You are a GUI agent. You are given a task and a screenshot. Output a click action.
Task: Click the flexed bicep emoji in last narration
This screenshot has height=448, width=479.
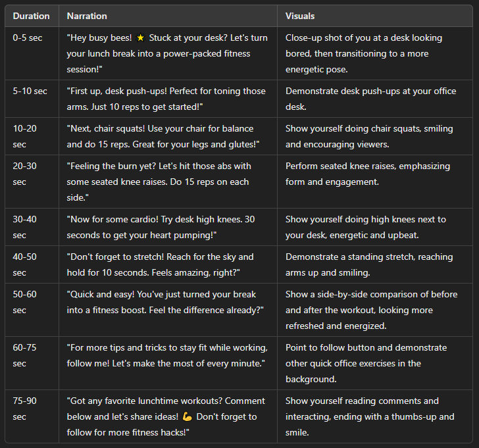click(x=188, y=416)
